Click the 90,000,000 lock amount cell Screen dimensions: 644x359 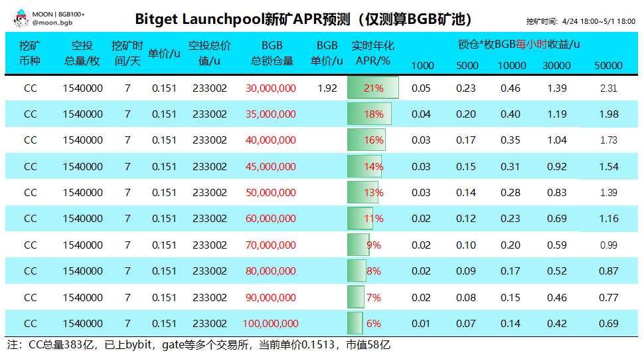(271, 297)
